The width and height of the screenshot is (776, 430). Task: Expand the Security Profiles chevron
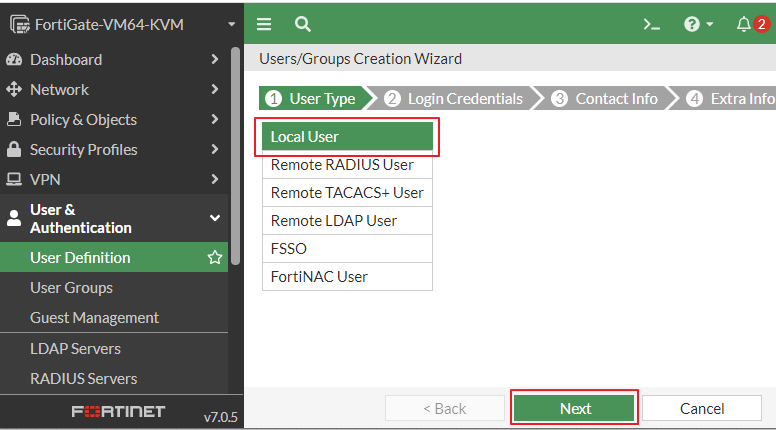tap(214, 149)
